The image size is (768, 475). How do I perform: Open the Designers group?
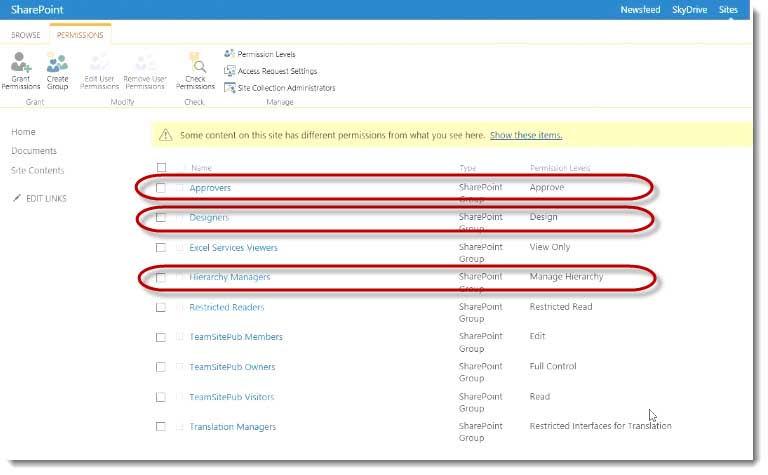[209, 217]
